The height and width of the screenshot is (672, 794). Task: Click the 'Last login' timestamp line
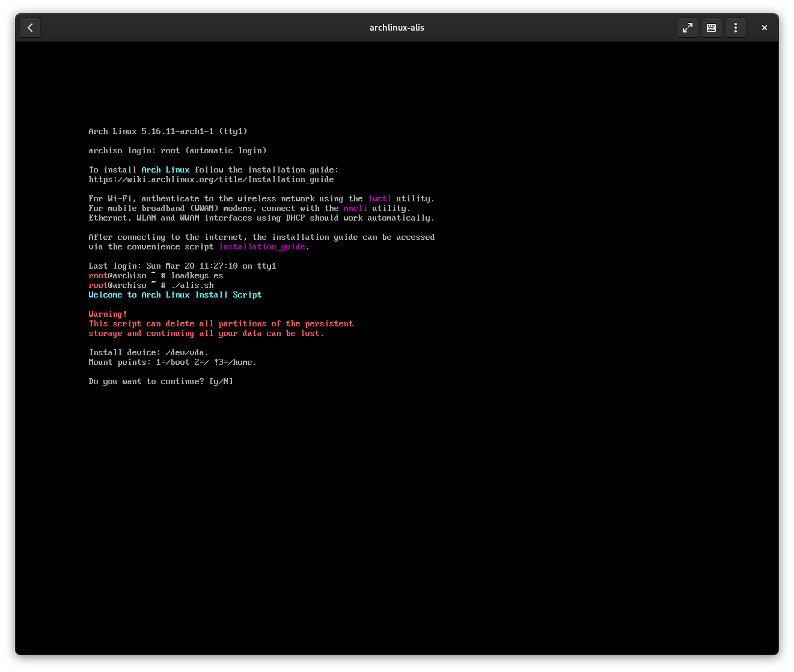[x=182, y=266]
